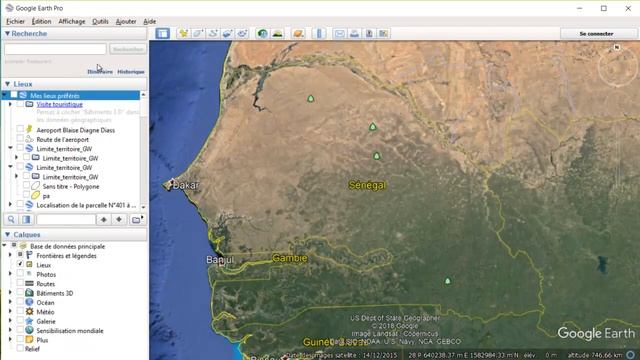
Task: Open view in Google Maps toolbar icon
Action: click(383, 33)
